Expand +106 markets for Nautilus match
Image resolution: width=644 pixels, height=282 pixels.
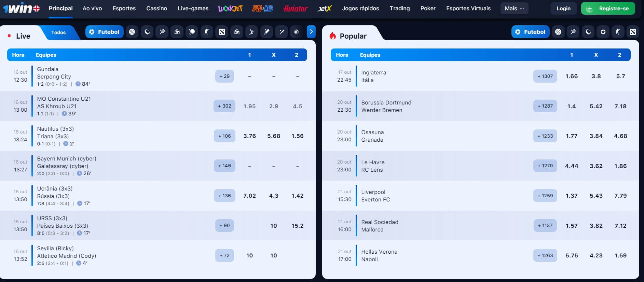[x=224, y=136]
